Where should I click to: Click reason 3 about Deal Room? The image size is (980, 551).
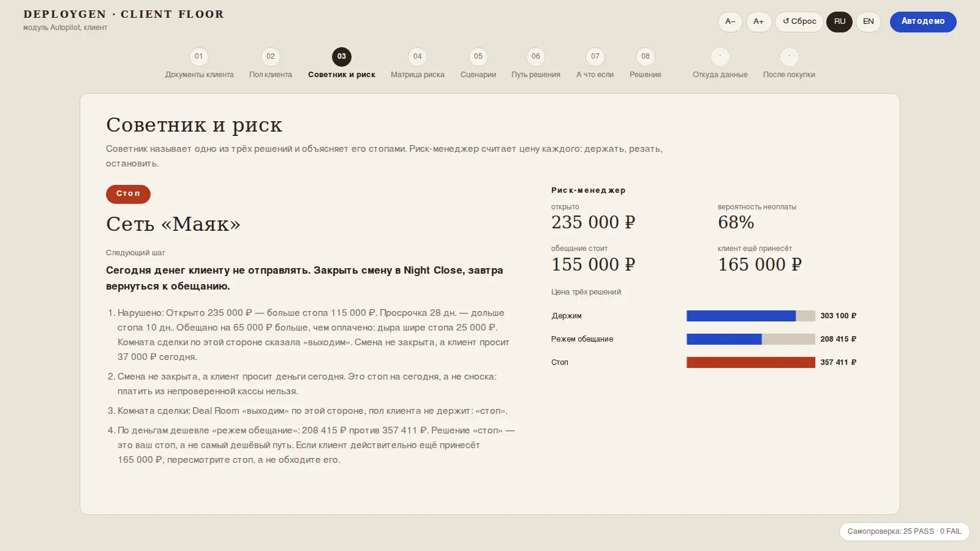coord(312,411)
